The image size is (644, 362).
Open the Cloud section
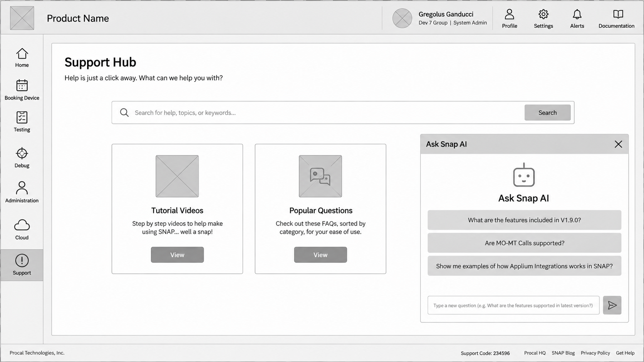click(x=22, y=230)
